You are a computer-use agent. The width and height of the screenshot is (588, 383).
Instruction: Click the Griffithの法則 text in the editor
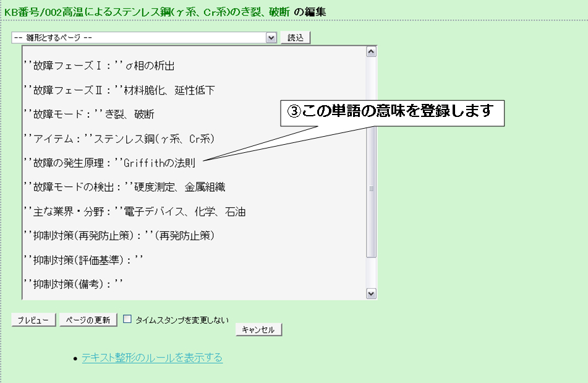(160, 163)
